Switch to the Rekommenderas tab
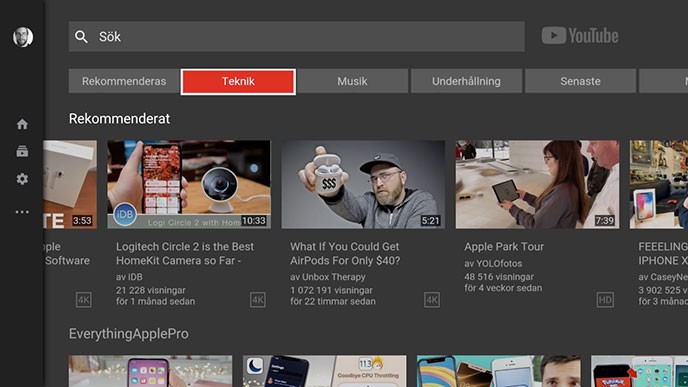The image size is (688, 387). pos(124,81)
